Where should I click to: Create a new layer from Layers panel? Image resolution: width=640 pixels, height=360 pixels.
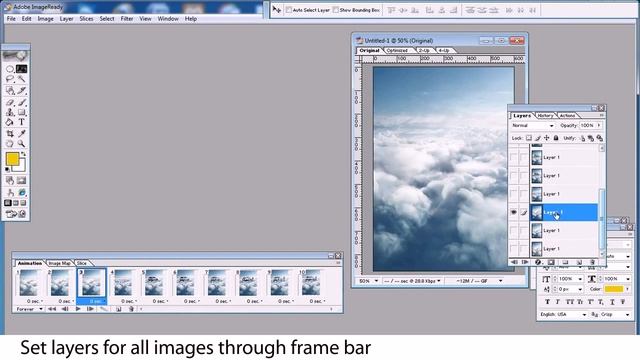[579, 262]
